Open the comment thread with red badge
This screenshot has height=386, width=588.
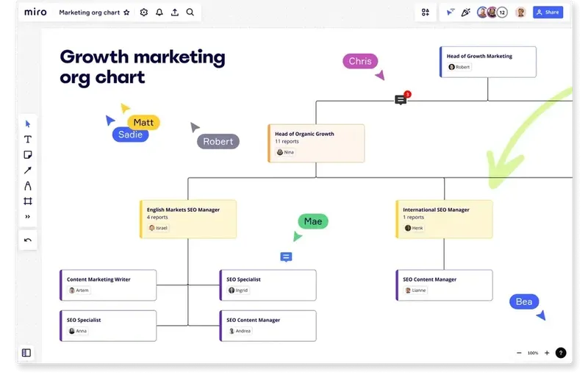[401, 99]
